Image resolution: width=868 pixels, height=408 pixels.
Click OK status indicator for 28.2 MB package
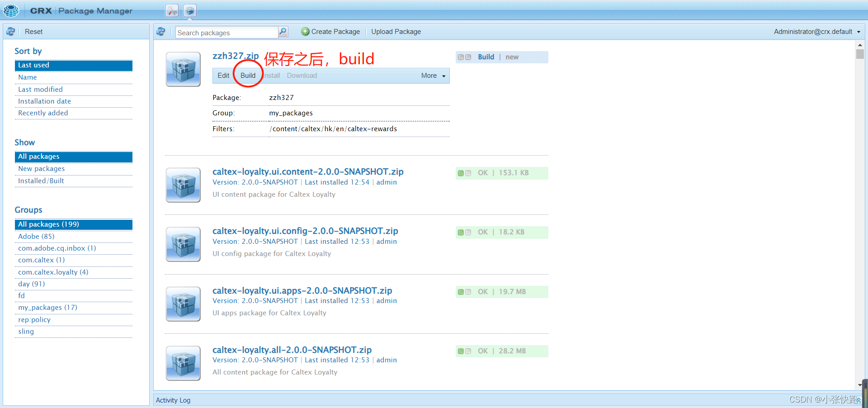point(464,351)
